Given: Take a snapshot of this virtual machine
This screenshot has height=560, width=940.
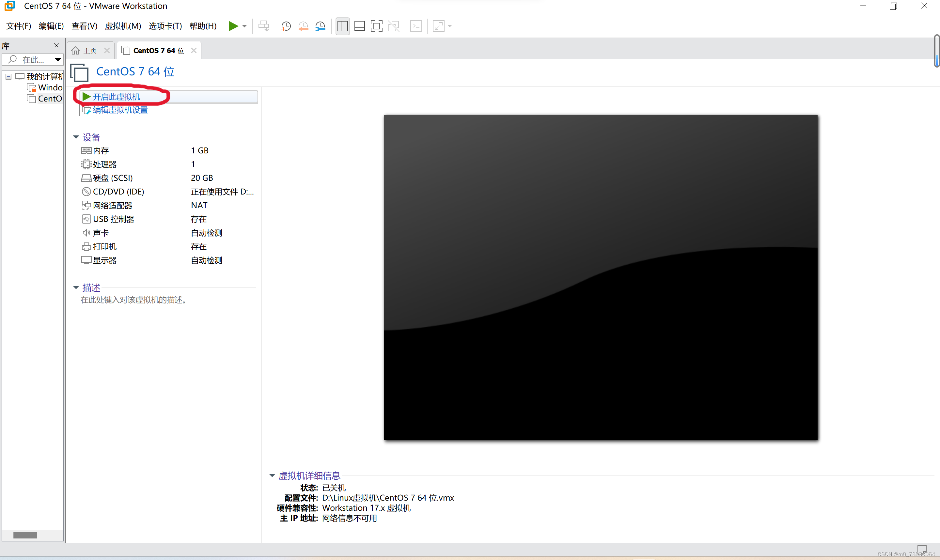Looking at the screenshot, I should [x=286, y=26].
